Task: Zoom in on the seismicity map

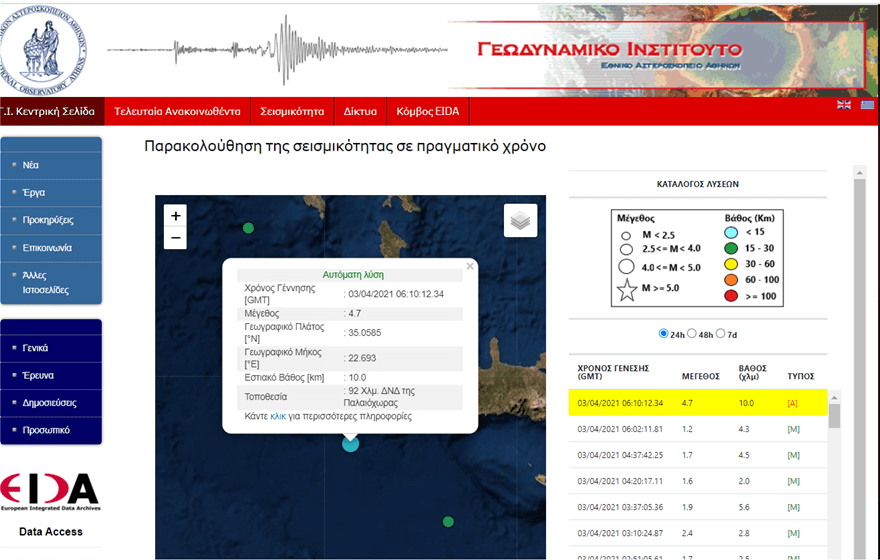Action: [176, 215]
